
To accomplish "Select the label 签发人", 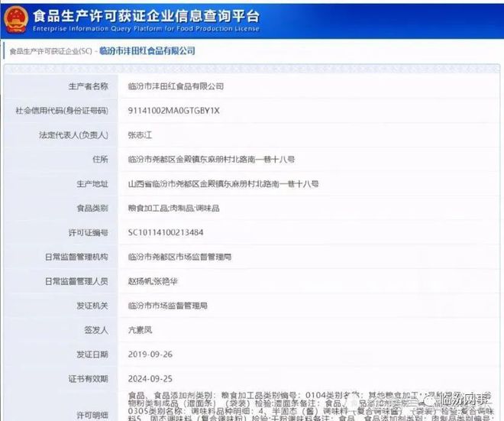I will (x=96, y=330).
